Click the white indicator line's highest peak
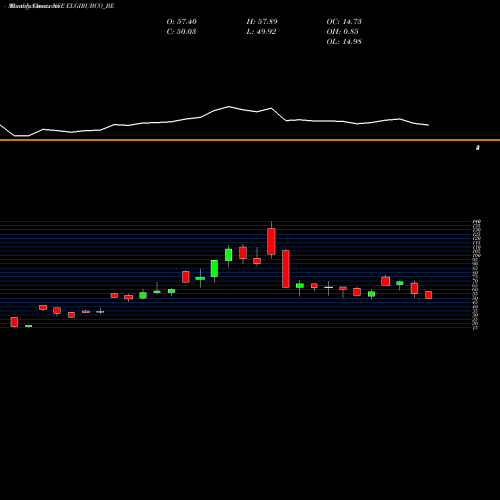The height and width of the screenshot is (500, 500). pyautogui.click(x=229, y=107)
